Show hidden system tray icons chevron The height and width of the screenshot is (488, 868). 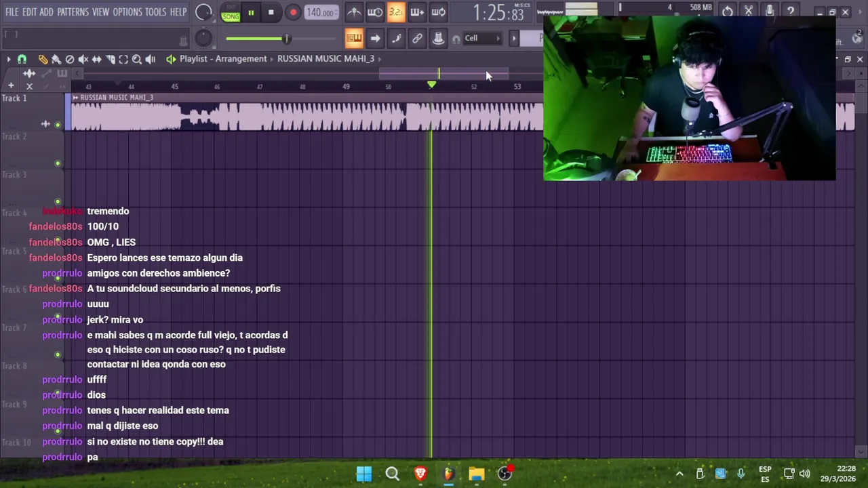(x=679, y=474)
